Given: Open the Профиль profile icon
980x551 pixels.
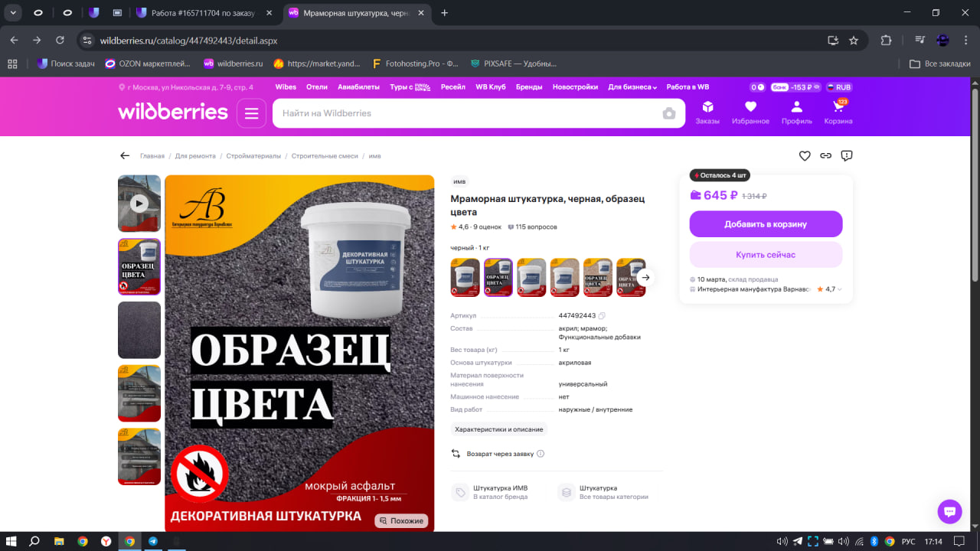Looking at the screenshot, I should 797,112.
